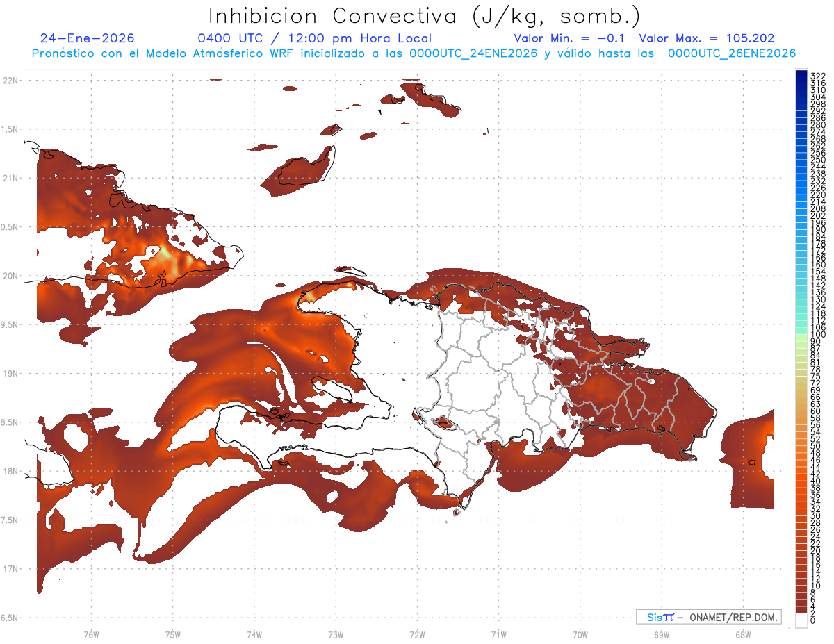The height and width of the screenshot is (644, 834).
Task: Click the '60' value on the color scale
Action: point(816,411)
